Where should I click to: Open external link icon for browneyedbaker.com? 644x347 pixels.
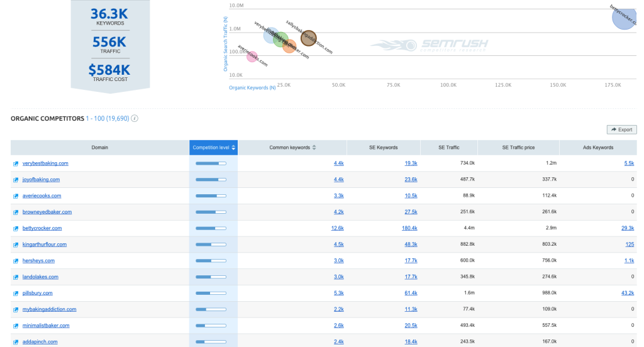pos(16,212)
